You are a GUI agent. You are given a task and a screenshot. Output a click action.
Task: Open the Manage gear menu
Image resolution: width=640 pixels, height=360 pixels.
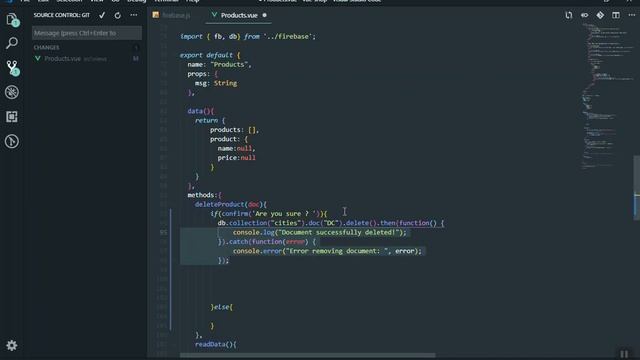pos(12,346)
